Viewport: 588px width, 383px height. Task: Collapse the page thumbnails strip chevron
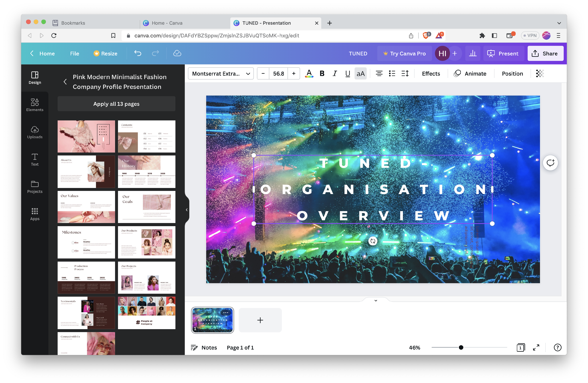[376, 301]
